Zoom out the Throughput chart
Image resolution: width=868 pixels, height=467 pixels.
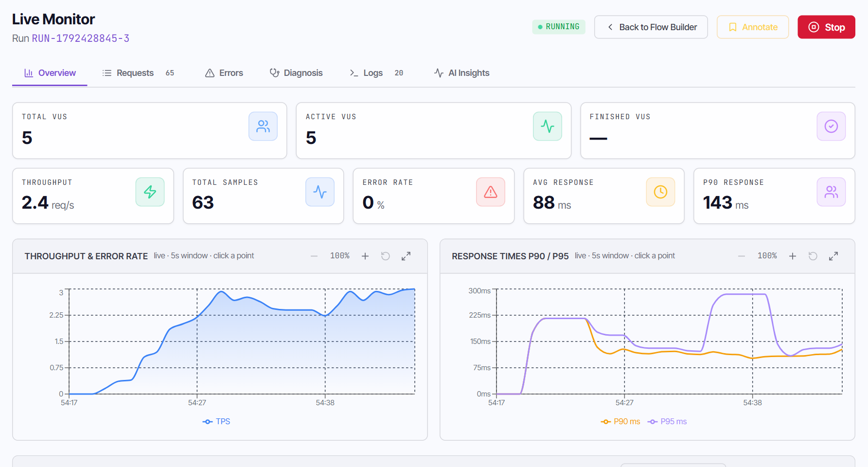314,256
